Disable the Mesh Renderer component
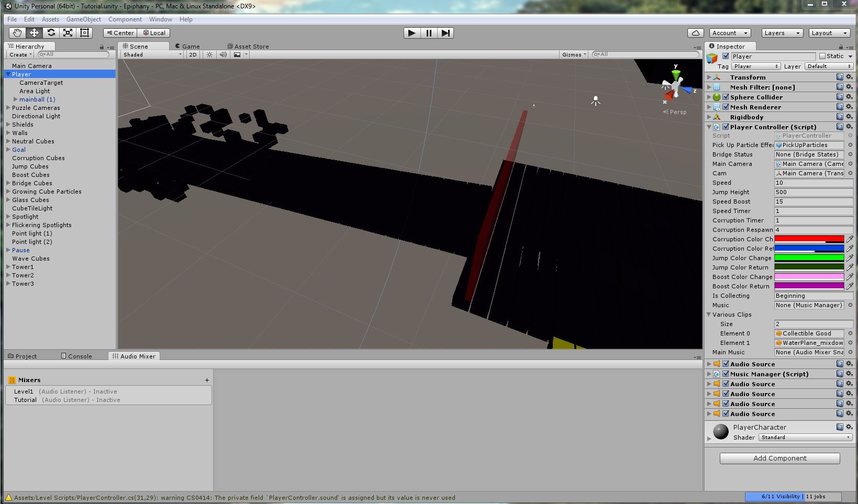The image size is (858, 504). pos(726,107)
